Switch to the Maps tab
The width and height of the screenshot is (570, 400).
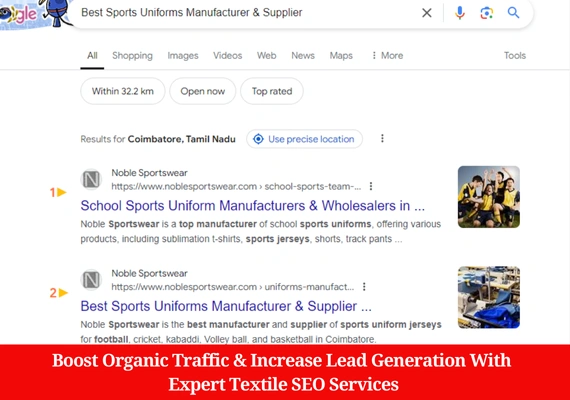click(x=341, y=56)
